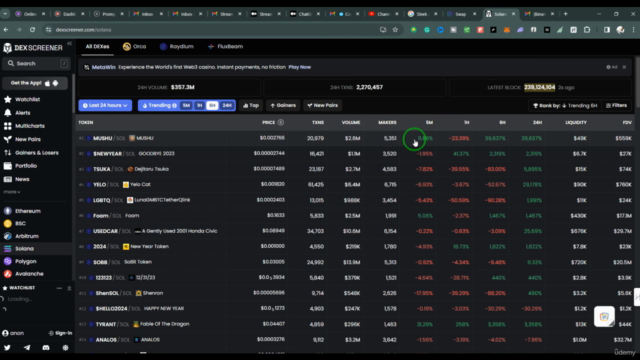Open Discord link icon at sidebar bottom
This screenshot has height=360, width=640.
(x=46, y=348)
